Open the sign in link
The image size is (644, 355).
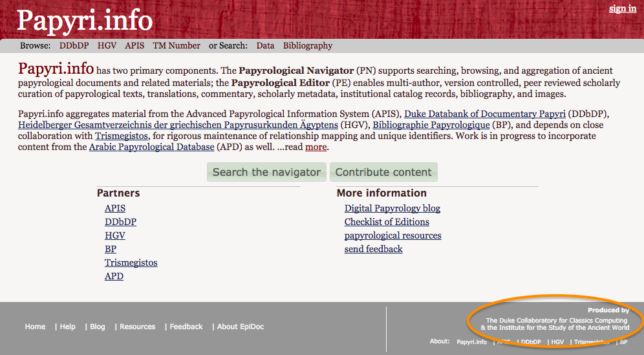pyautogui.click(x=623, y=8)
